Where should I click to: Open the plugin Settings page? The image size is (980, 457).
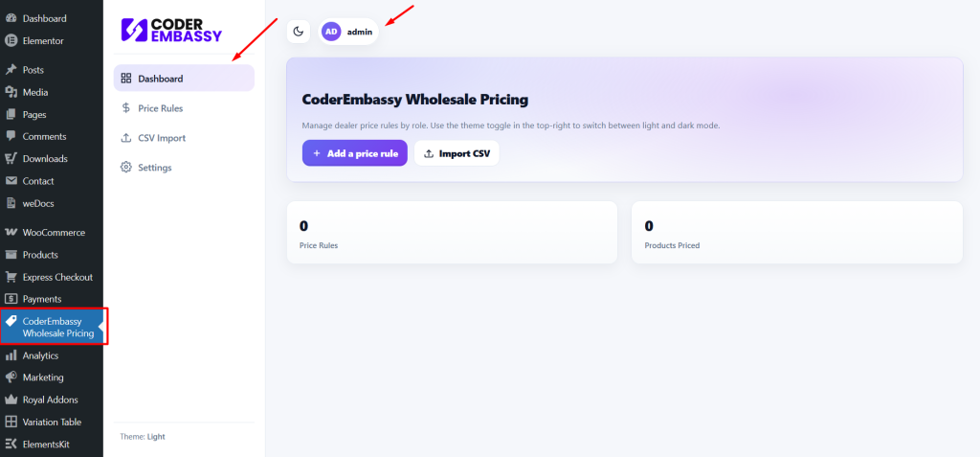pos(154,168)
